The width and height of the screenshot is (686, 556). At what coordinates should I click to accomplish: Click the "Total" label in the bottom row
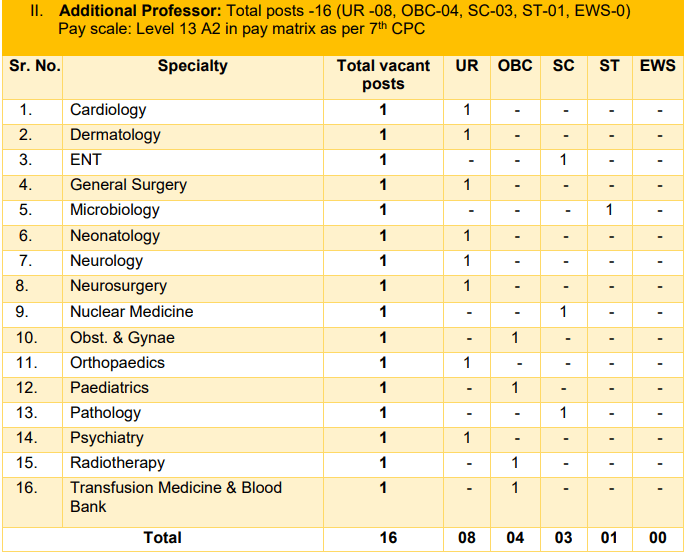click(163, 538)
